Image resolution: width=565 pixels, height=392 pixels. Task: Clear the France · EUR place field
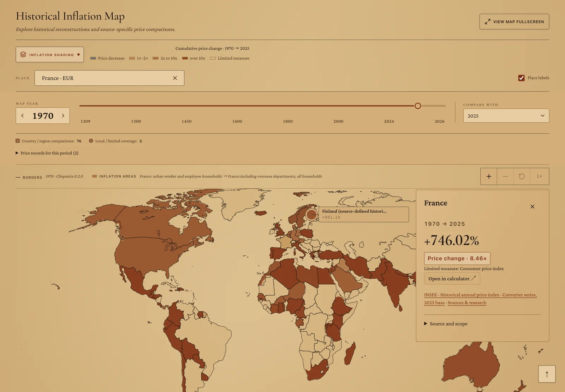click(x=175, y=78)
